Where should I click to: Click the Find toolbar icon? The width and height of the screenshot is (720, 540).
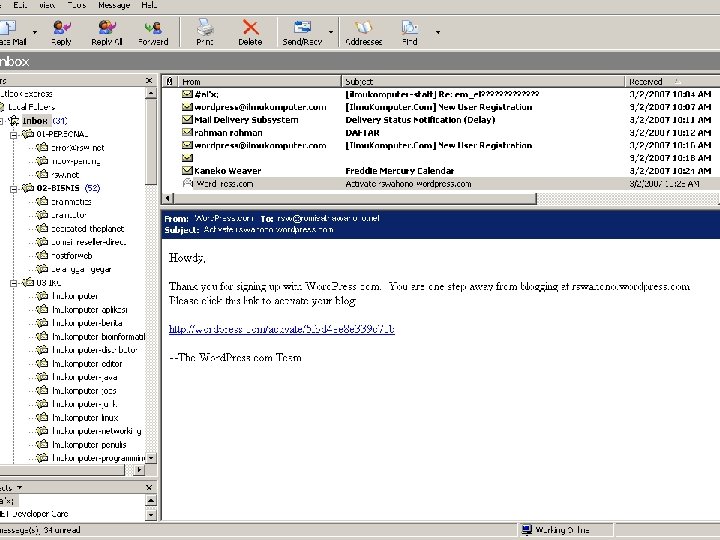click(410, 31)
